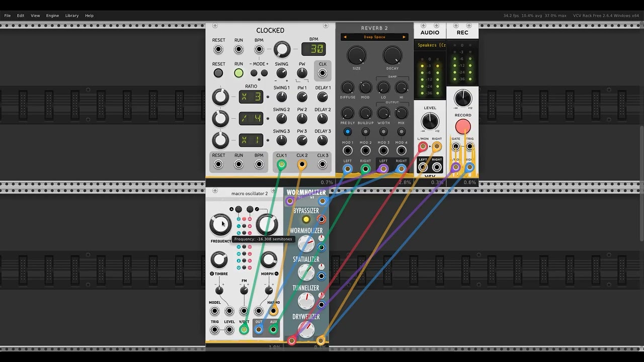Click the CLK 3 output jack on Clocked

point(323,164)
